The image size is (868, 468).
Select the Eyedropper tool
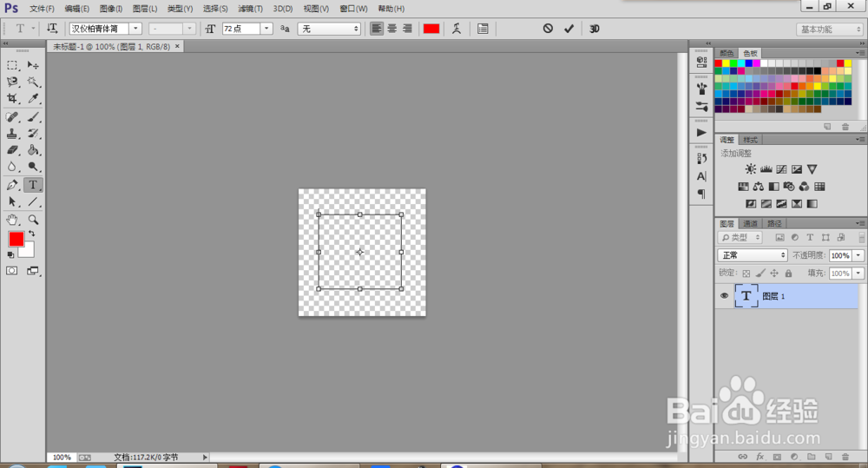(33, 99)
